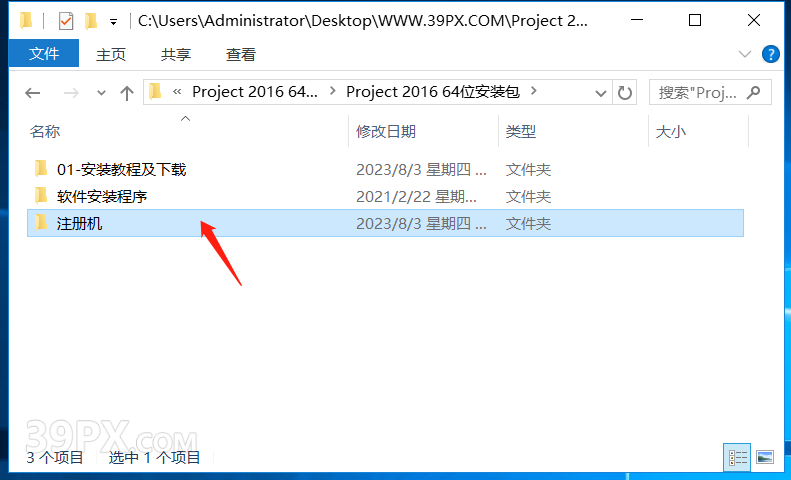The image size is (791, 480).
Task: Open the 查看 ribbon tab
Action: click(241, 54)
